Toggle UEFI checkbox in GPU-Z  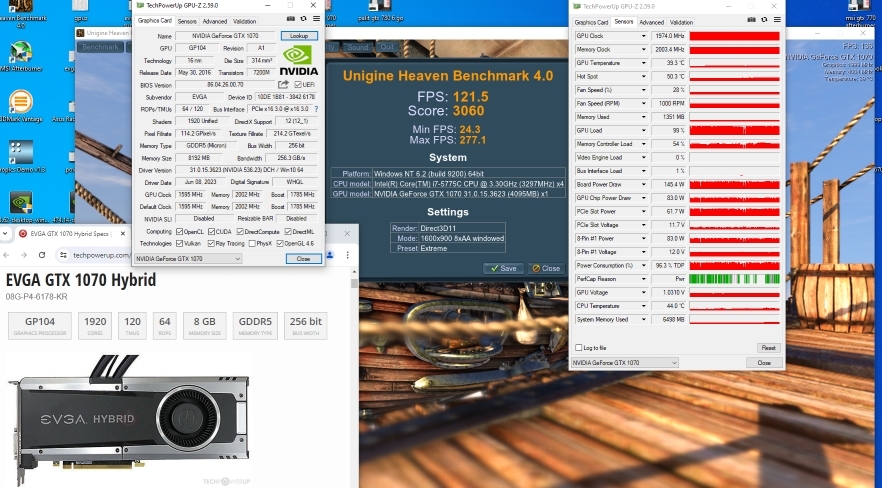tap(298, 84)
